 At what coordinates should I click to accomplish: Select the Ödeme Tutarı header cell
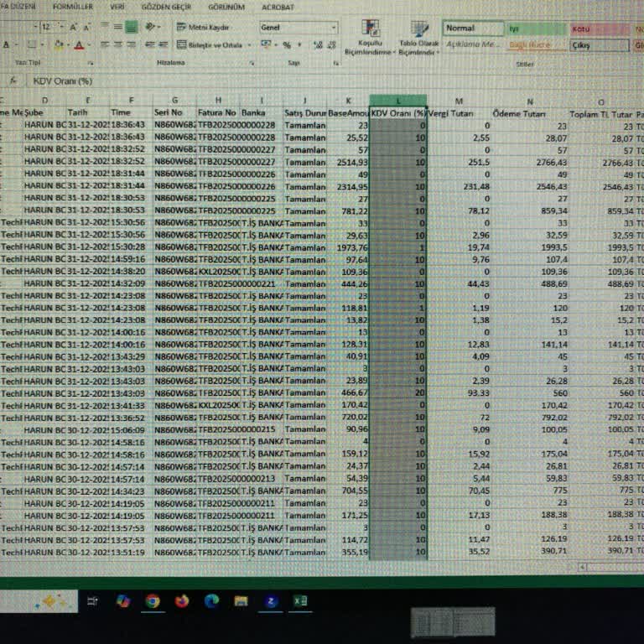coord(530,114)
